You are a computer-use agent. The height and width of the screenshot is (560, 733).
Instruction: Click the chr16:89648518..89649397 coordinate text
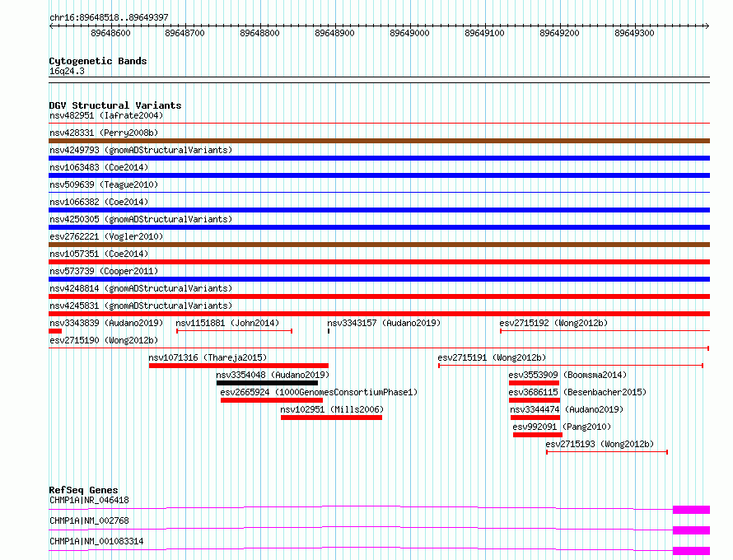(x=109, y=17)
